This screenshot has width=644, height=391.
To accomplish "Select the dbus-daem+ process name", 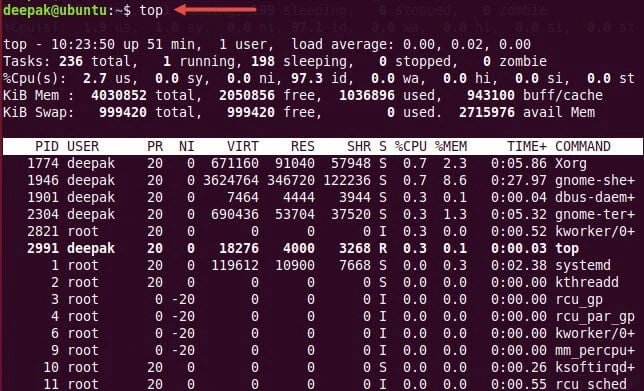I will coord(595,197).
